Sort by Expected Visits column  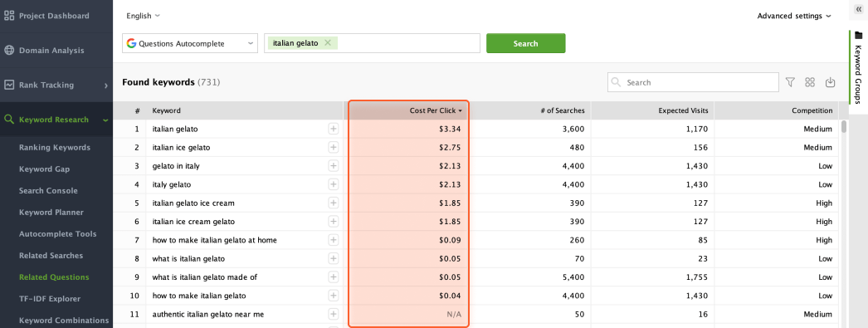[x=683, y=110]
